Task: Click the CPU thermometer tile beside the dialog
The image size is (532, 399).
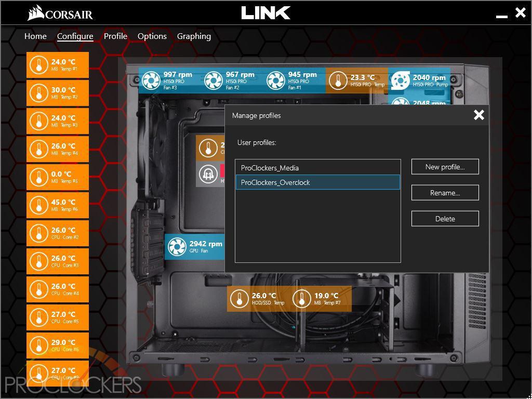Action: click(x=210, y=148)
